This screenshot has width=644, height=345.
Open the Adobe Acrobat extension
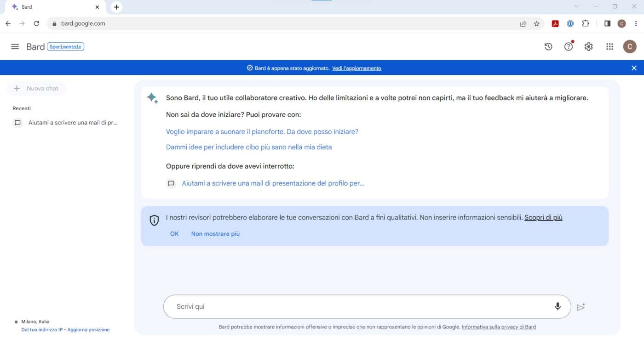click(x=555, y=24)
